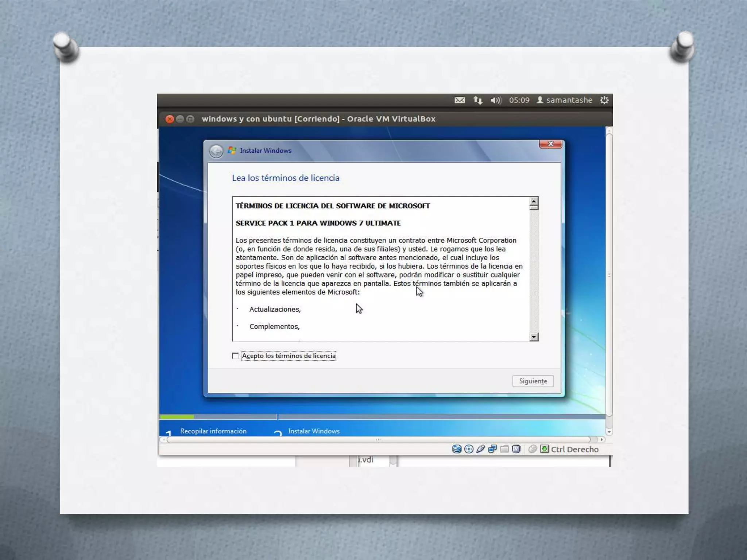Screen dimensions: 747x560
Task: Click the mouse integration status icon
Action: pyautogui.click(x=533, y=449)
